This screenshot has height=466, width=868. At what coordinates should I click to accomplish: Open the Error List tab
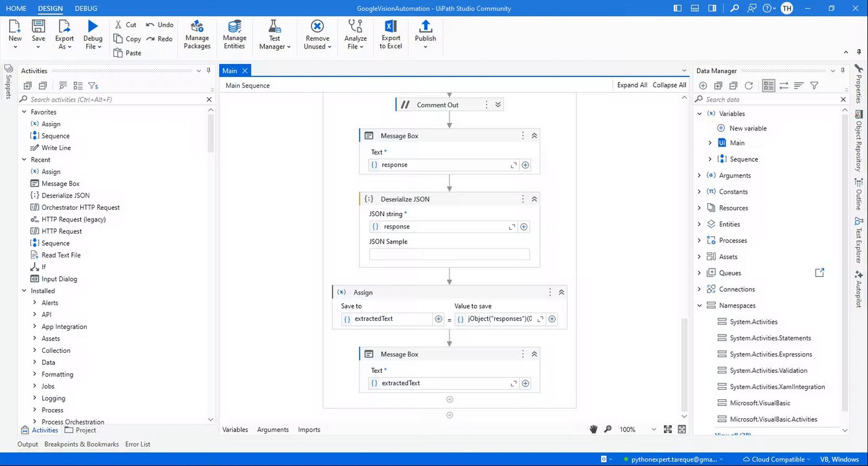(x=138, y=445)
